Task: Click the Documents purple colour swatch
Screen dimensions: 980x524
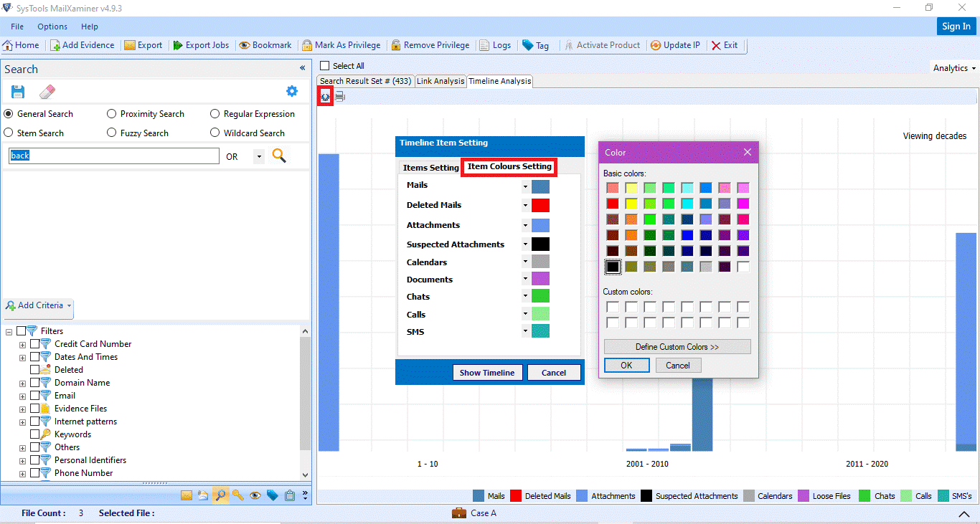Action: click(541, 279)
